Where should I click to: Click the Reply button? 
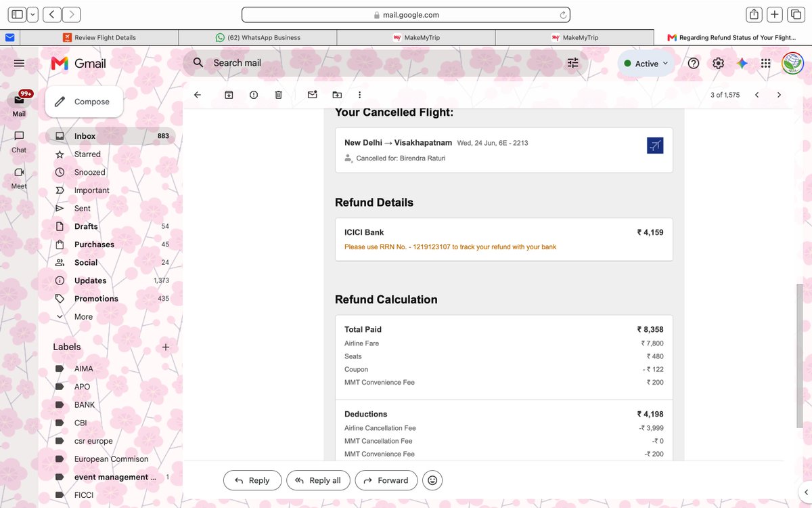tap(252, 480)
